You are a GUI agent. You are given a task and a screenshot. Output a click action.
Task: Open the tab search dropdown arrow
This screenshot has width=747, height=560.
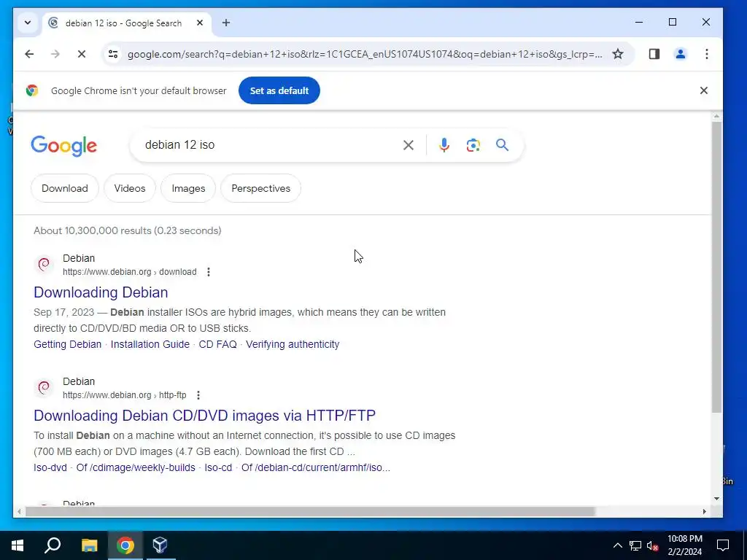[28, 23]
